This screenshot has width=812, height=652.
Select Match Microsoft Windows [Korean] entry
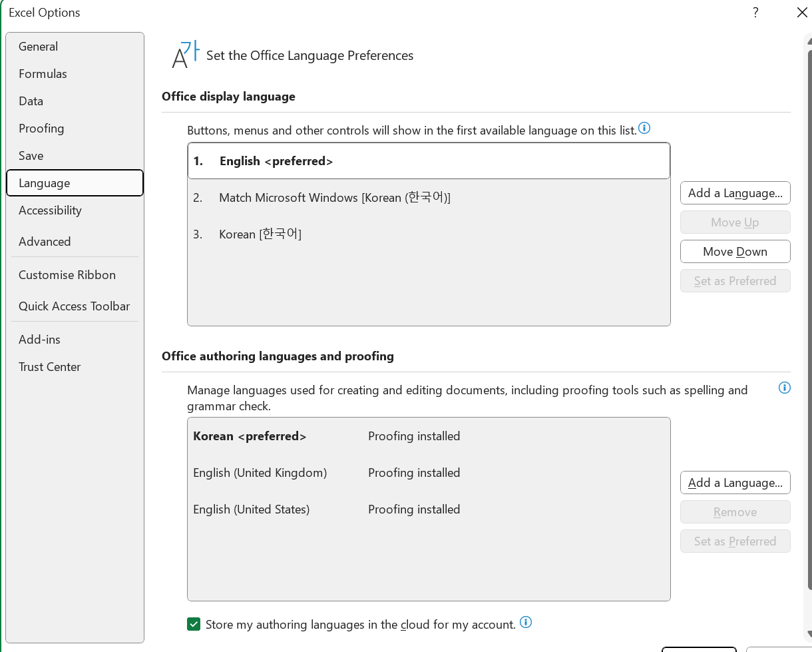tap(429, 198)
